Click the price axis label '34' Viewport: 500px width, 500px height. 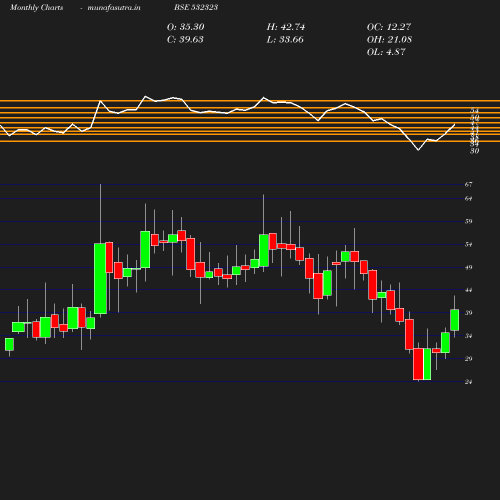click(469, 336)
